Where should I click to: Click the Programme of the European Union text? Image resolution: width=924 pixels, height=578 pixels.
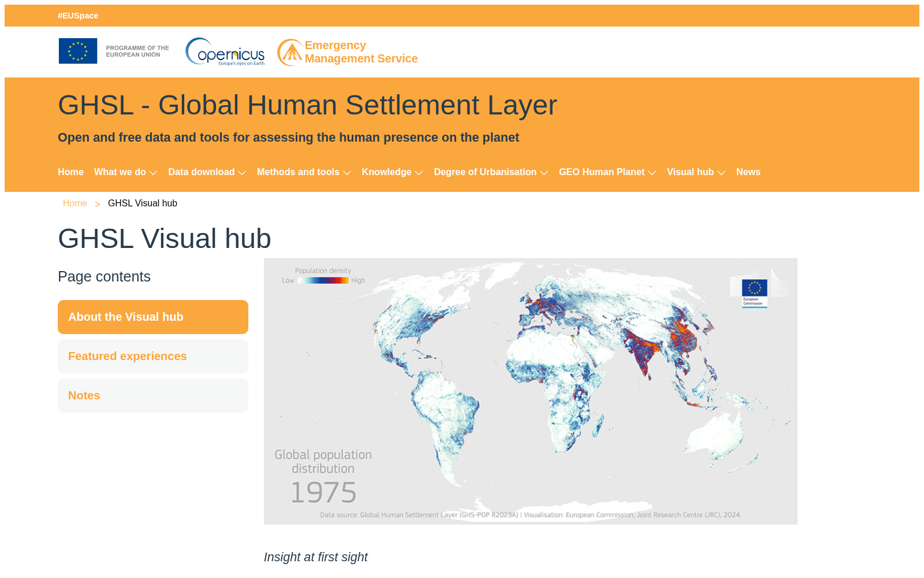(137, 51)
